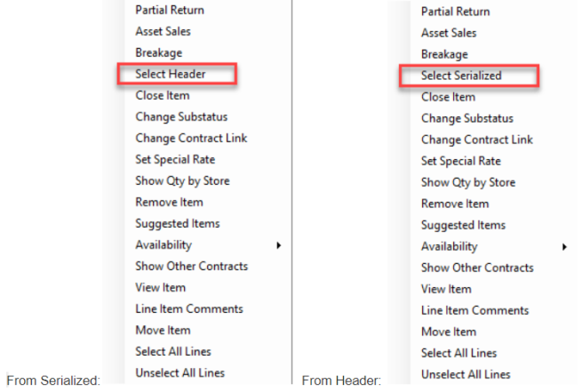The width and height of the screenshot is (582, 392).
Task: Open Line Item Comments in left menu
Action: pos(189,308)
